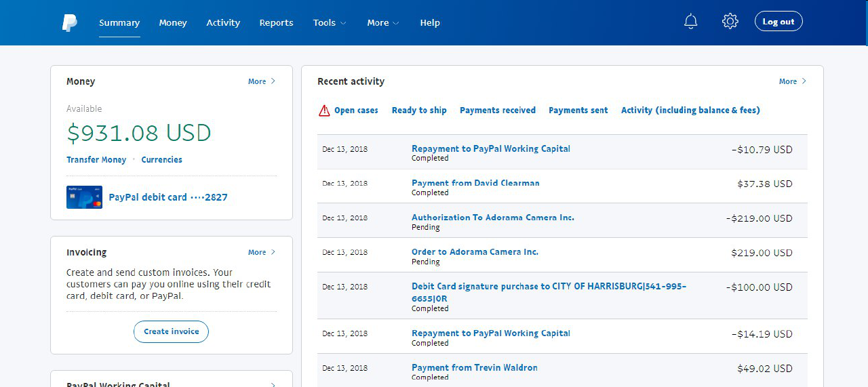
Task: Open Debit Card purchase to CITY OF HARRISBURG
Action: (549, 292)
